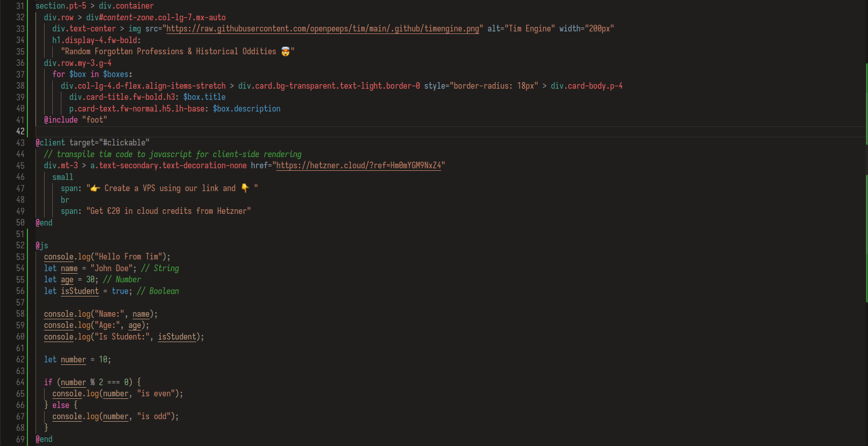The height and width of the screenshot is (446, 868).
Task: Click the vertical scrollbar on the right edge
Action: coord(866,223)
